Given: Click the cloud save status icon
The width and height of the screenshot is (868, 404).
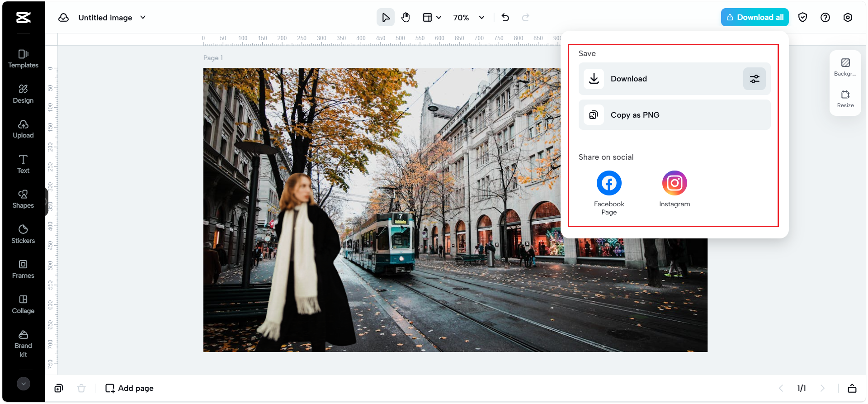Looking at the screenshot, I should pyautogui.click(x=64, y=18).
